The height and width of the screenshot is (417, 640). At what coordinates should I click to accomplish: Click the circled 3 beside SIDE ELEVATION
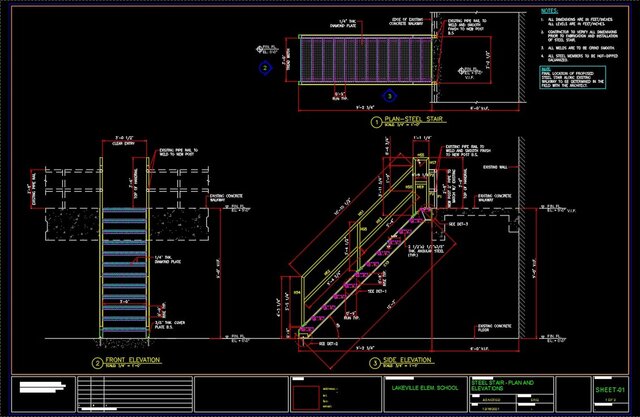[375, 363]
